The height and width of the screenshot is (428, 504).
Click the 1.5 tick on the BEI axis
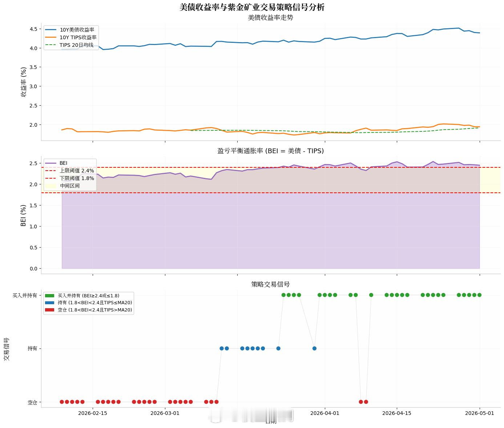click(33, 205)
